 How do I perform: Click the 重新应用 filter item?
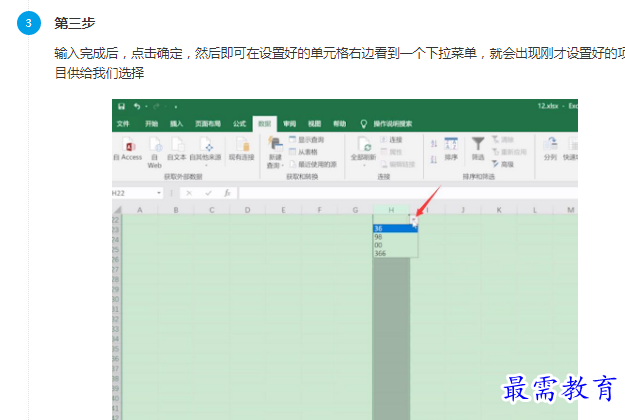coord(509,152)
